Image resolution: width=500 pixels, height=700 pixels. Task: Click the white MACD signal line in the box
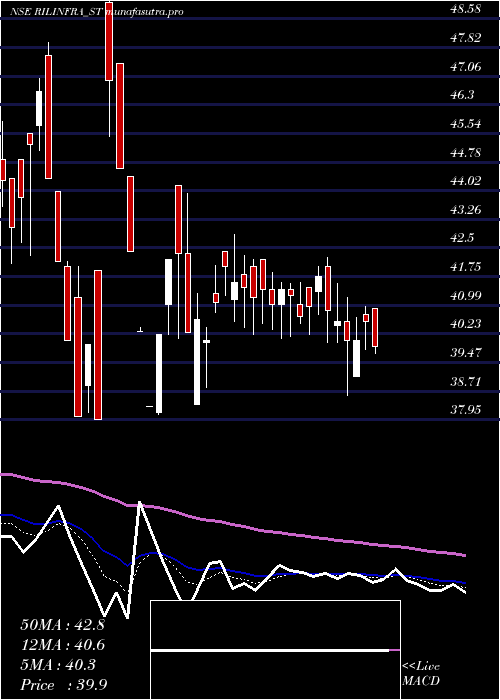(270, 651)
